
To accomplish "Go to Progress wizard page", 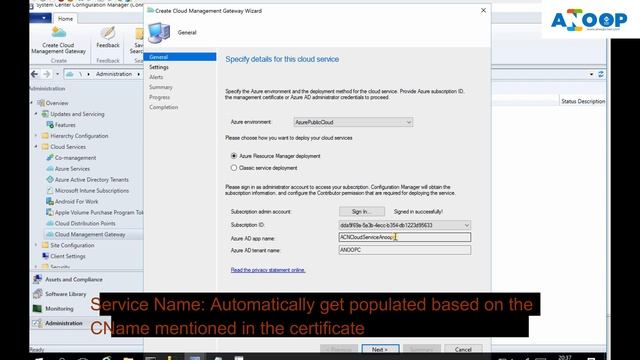I will pyautogui.click(x=159, y=97).
